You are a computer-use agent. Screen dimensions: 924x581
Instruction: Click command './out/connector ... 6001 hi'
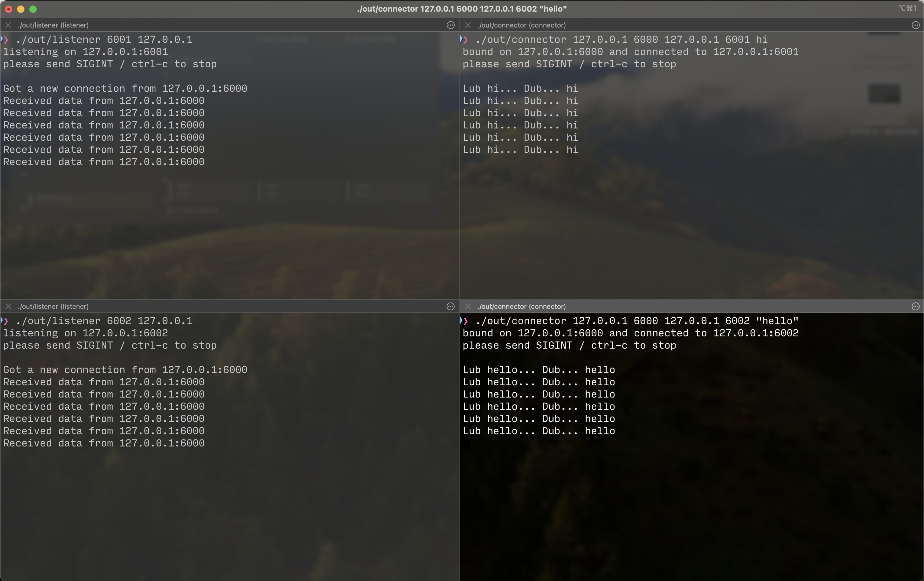621,39
